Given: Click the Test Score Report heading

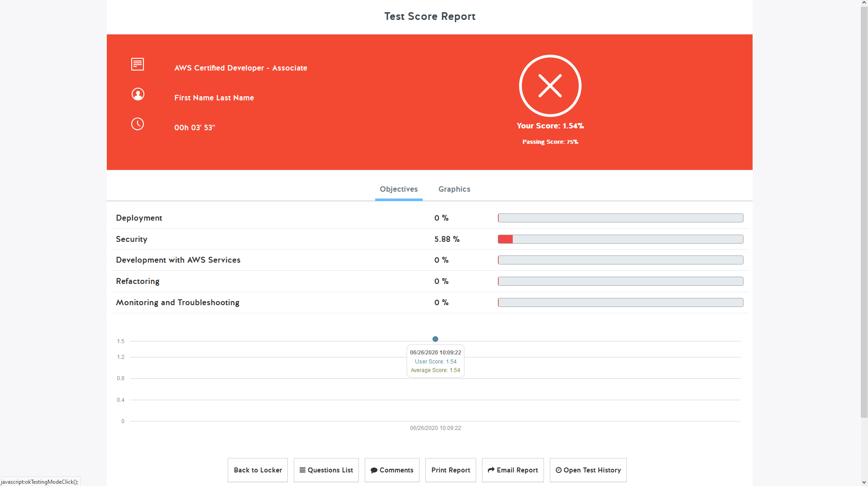Looking at the screenshot, I should tap(429, 16).
